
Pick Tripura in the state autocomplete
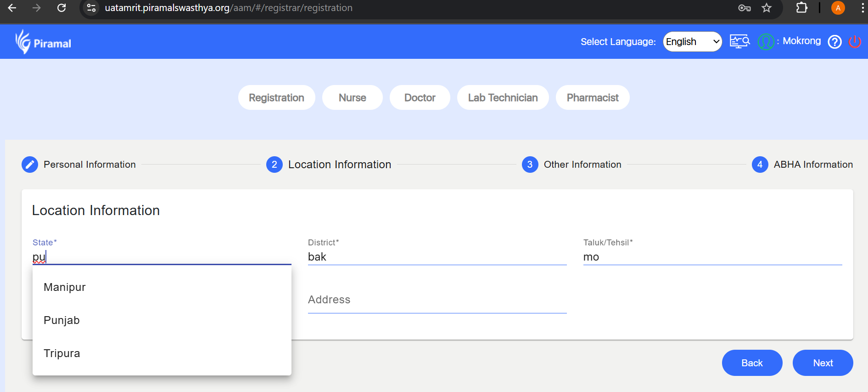pyautogui.click(x=62, y=353)
